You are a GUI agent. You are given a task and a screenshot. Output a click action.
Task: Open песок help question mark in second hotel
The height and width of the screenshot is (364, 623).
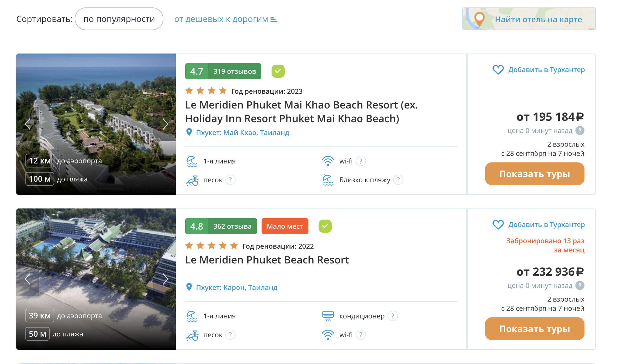pyautogui.click(x=231, y=335)
